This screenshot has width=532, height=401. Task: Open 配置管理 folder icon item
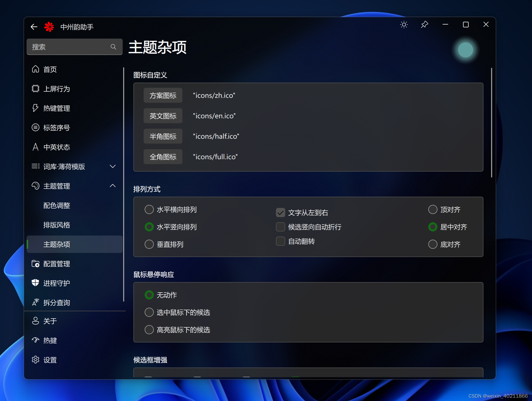36,263
